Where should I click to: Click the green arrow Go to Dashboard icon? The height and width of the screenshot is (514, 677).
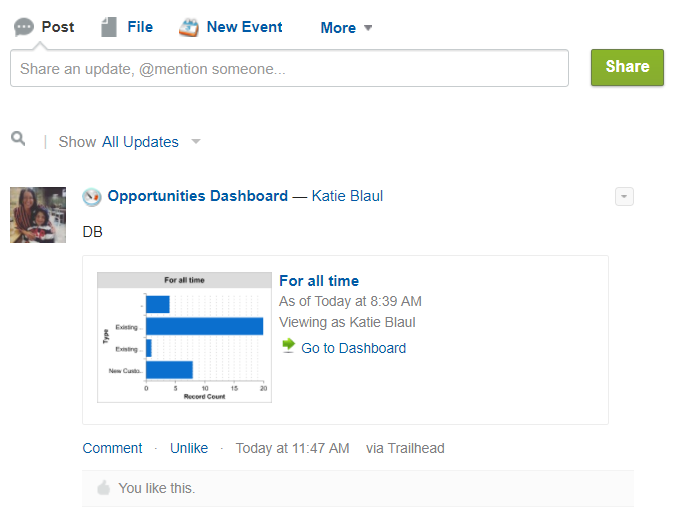288,347
